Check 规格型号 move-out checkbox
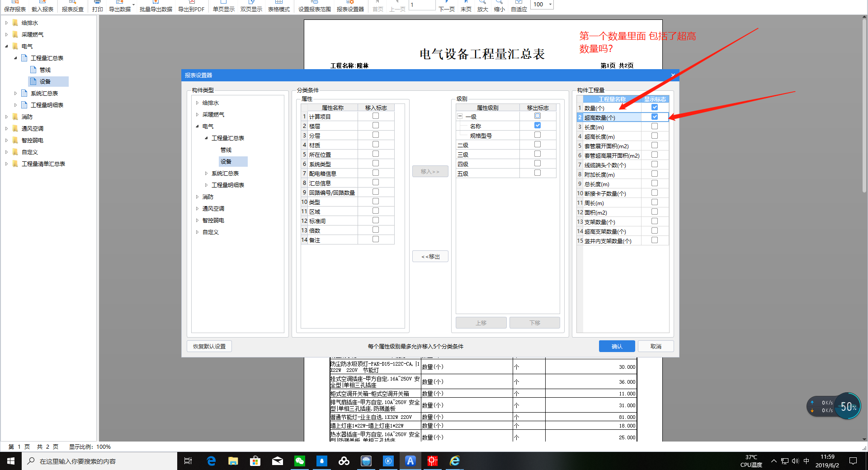Viewport: 868px width, 470px height. [x=538, y=135]
